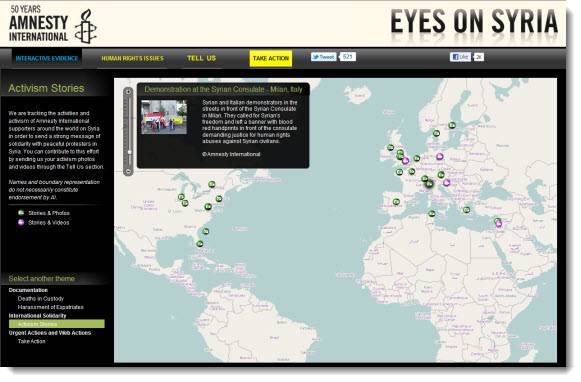This screenshot has width=581, height=382.
Task: Click the map zoom out button
Action: (128, 172)
